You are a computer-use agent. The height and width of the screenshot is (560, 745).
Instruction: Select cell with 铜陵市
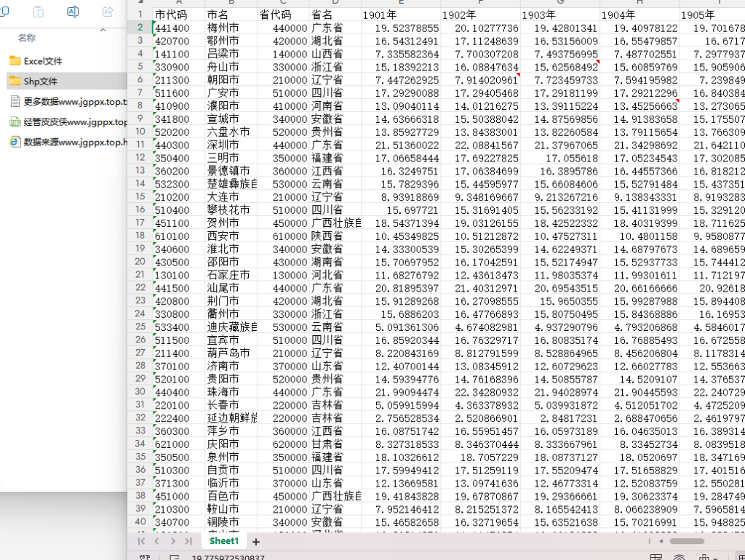pyautogui.click(x=231, y=522)
